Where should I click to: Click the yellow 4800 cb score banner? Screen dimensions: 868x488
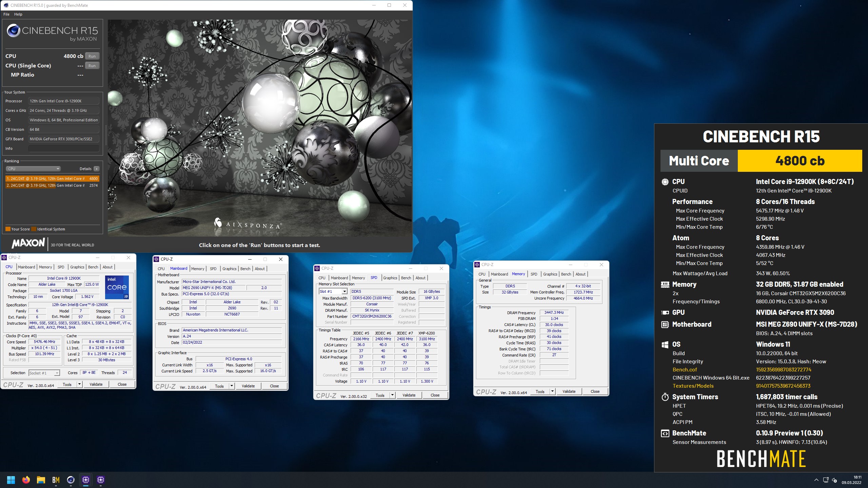tap(800, 161)
